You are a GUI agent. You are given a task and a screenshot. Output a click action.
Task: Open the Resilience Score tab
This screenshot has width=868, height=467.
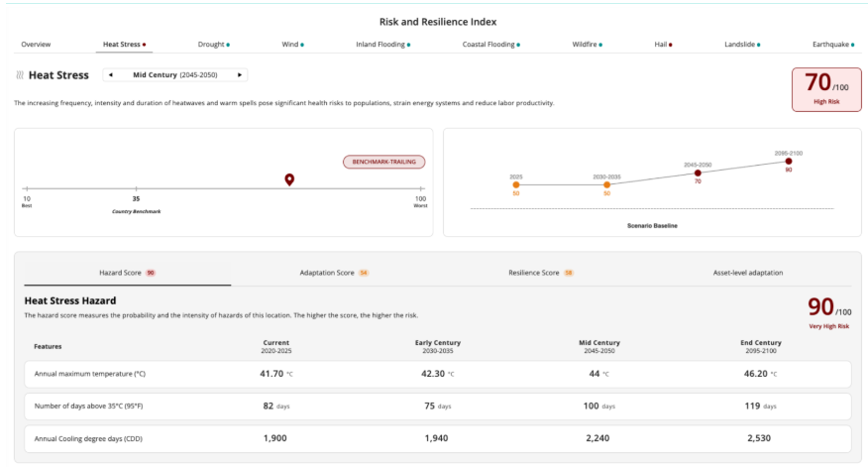(540, 272)
